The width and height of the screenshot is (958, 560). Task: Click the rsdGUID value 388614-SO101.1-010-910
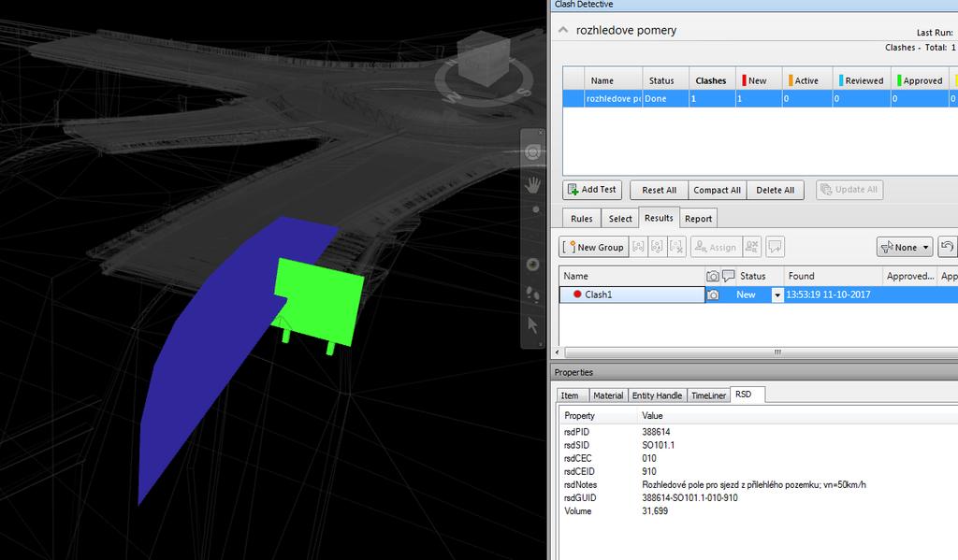(x=689, y=497)
